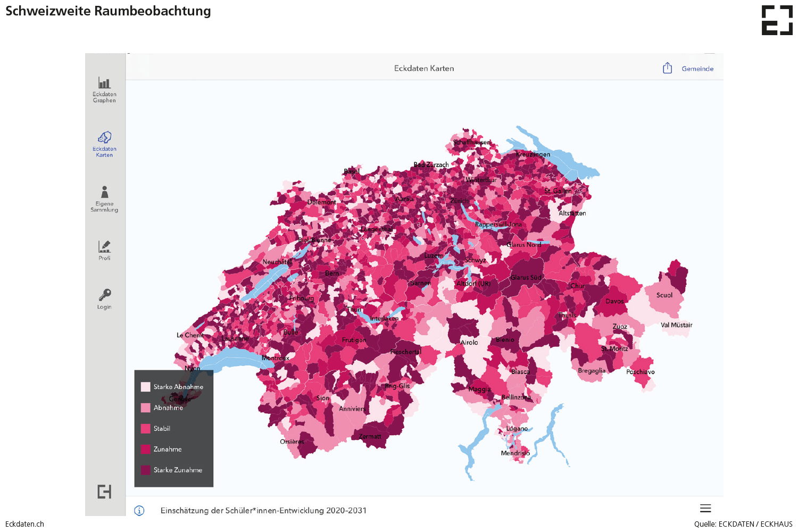Open the Login key icon
Viewport: 798px width, 532px height.
(104, 295)
